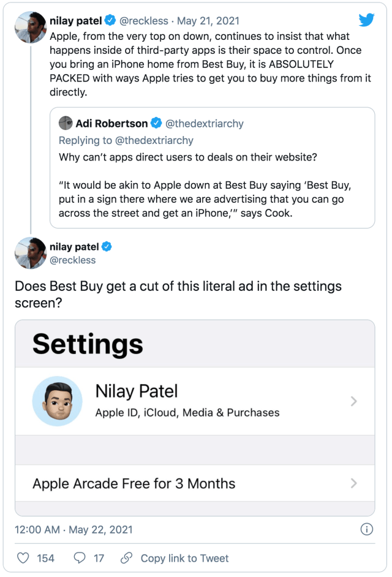Open the Memoji profile picture in Settings
The image size is (392, 577).
tap(57, 401)
